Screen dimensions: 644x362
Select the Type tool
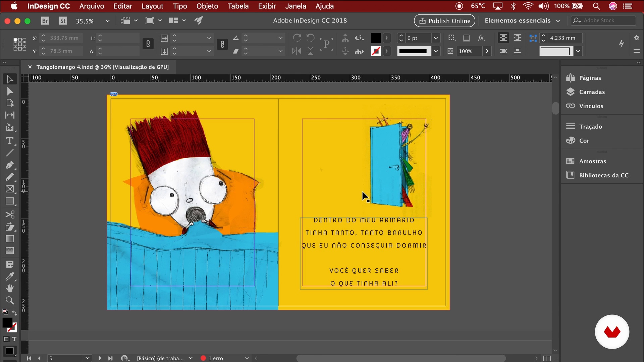(x=10, y=141)
